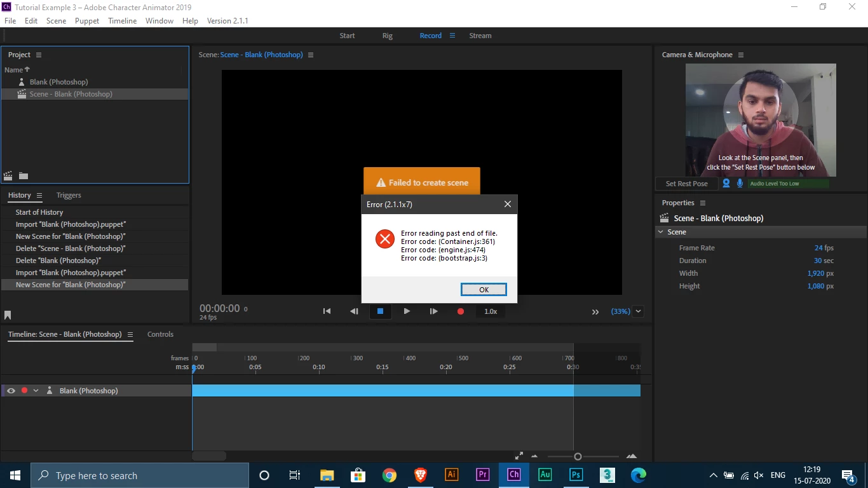Open the History panel menu icon

(x=39, y=195)
